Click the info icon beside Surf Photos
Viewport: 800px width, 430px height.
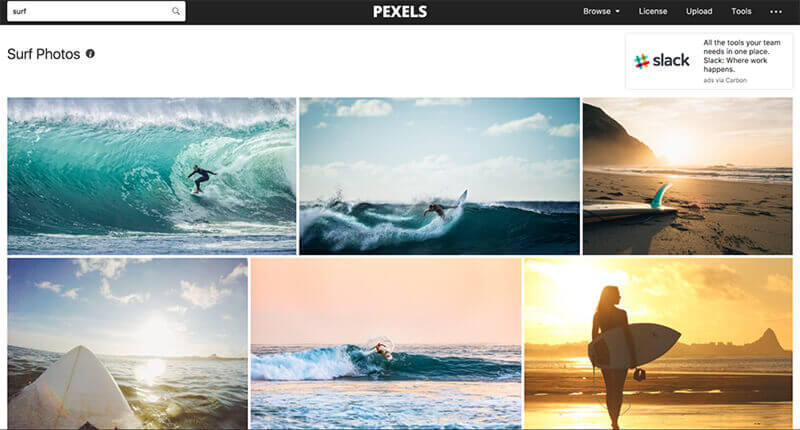(90, 54)
